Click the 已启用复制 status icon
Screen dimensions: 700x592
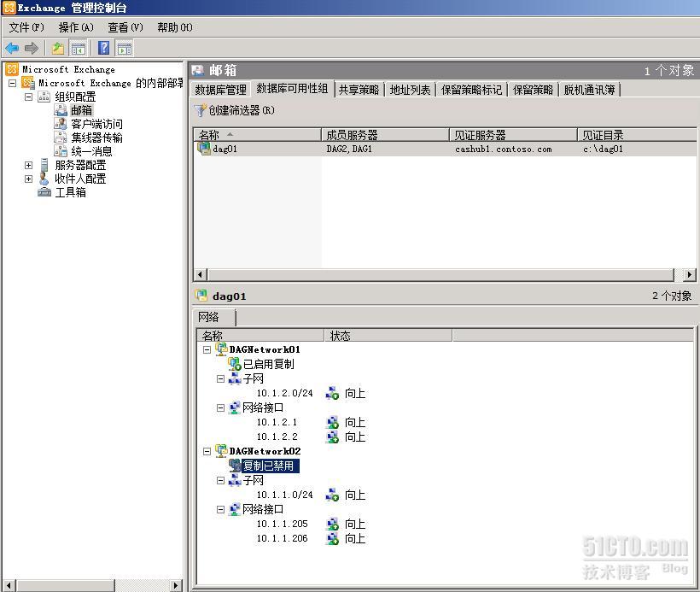(235, 364)
